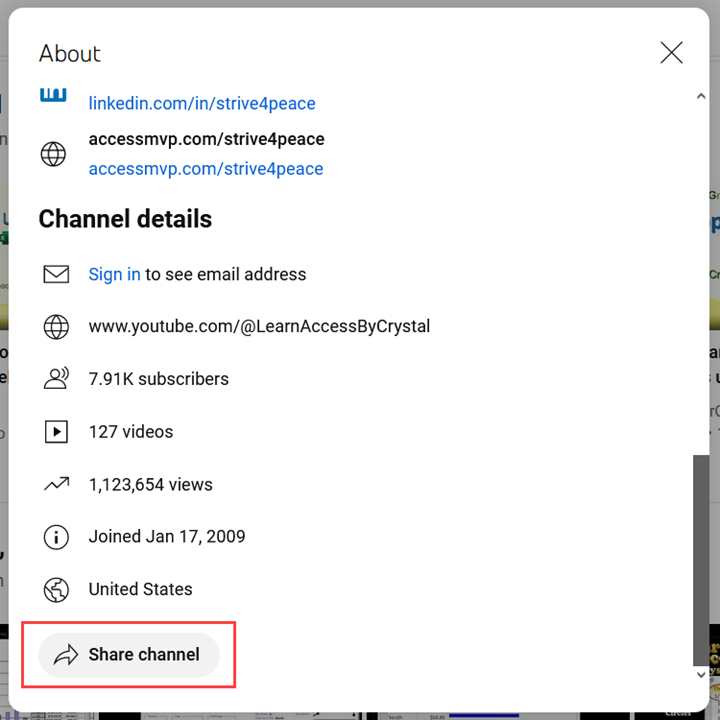The image size is (720, 720).
Task: Select the www.youtube.com/@LearnAccessByCrystal text
Action: pos(259,326)
